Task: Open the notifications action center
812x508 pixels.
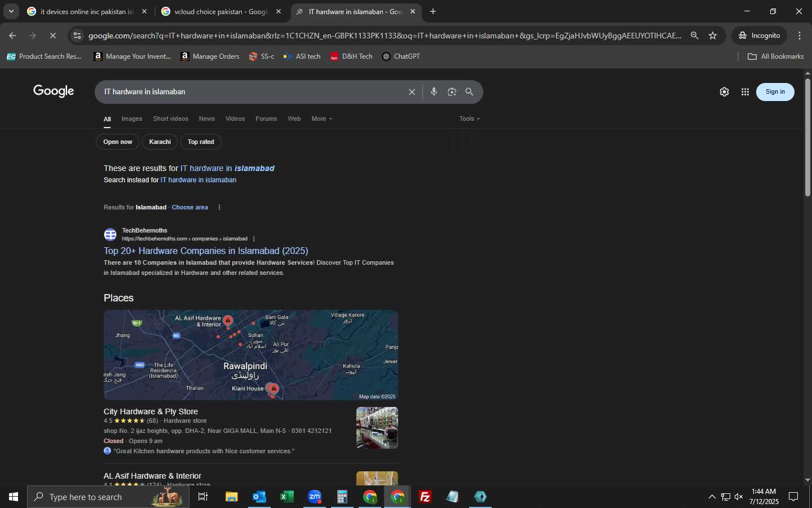Action: pyautogui.click(x=793, y=497)
